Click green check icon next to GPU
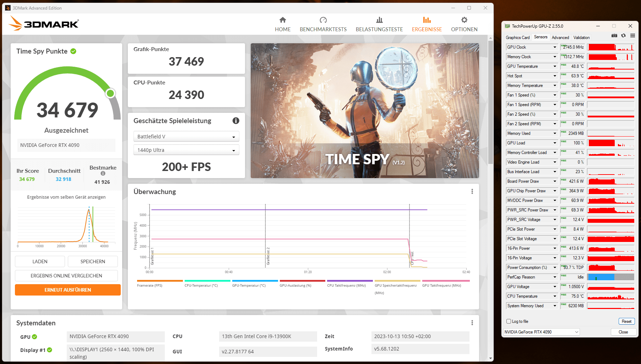The width and height of the screenshot is (641, 364). tap(34, 337)
